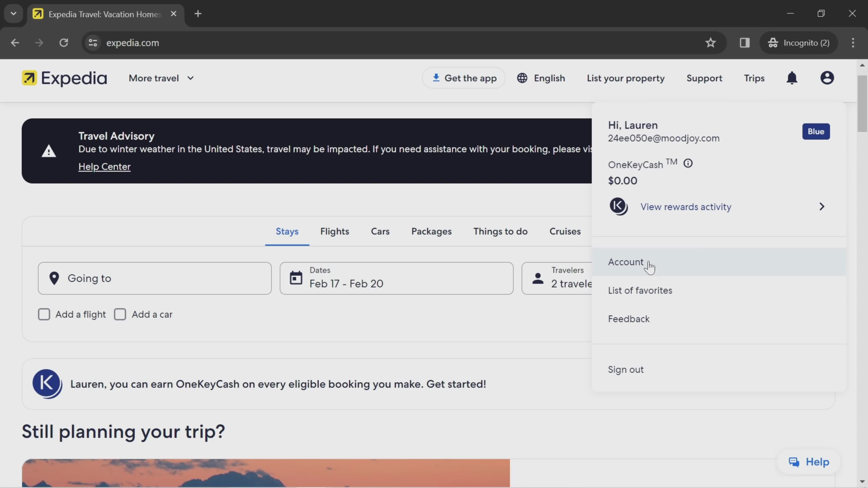
Task: Close the Expedia Travel browser tab
Action: click(174, 14)
